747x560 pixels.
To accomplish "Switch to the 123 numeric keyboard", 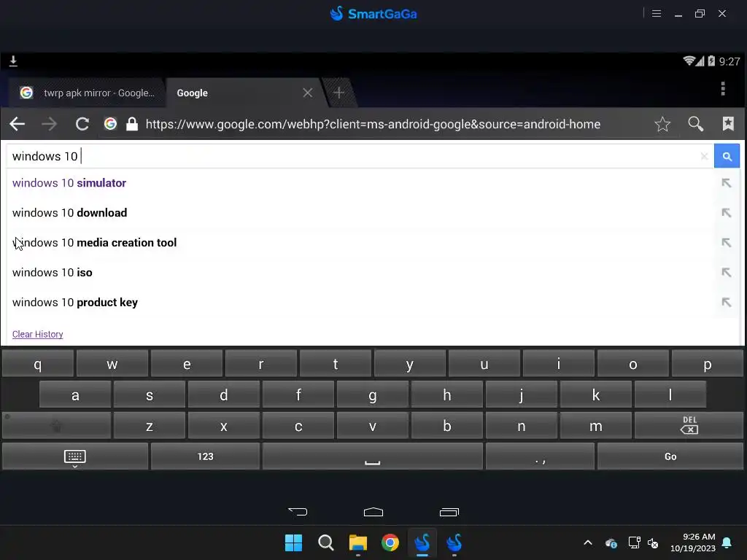I will tap(205, 456).
